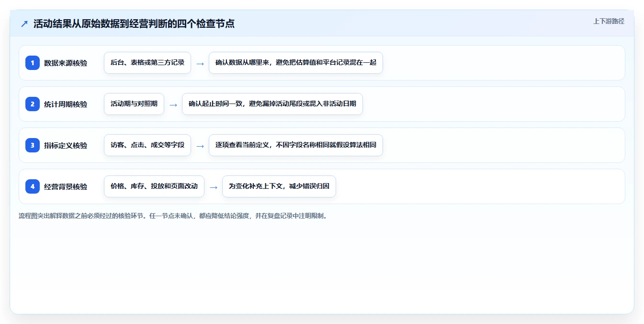Click the box starting 确认数据从哪里来

point(296,63)
